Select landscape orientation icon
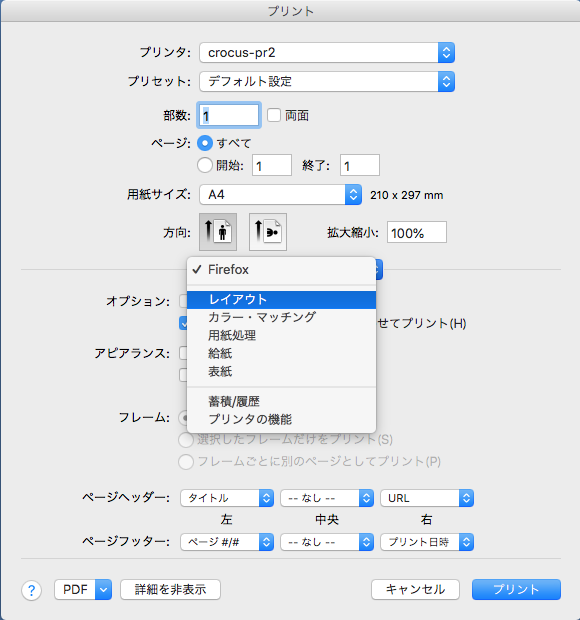The width and height of the screenshot is (580, 620). [268, 232]
